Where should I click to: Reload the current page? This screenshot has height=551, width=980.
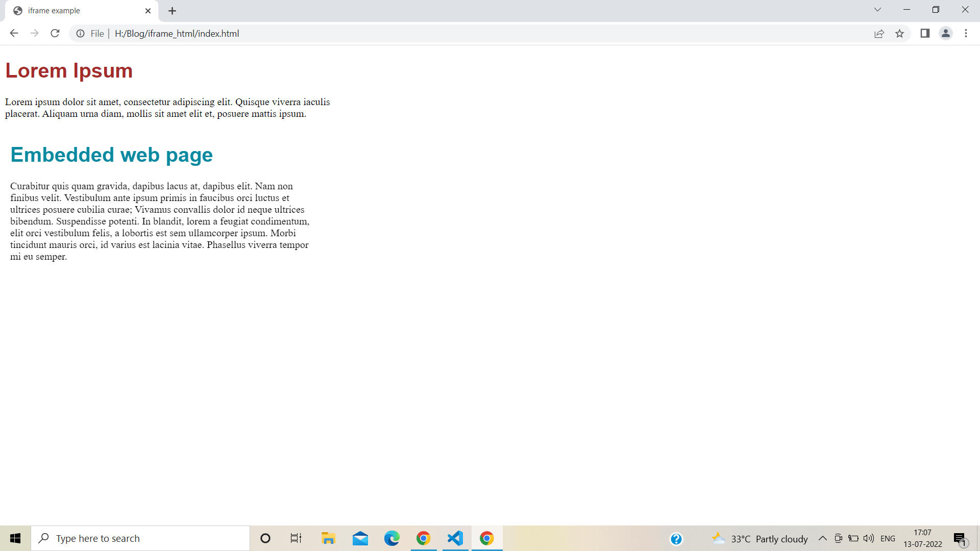(x=55, y=33)
